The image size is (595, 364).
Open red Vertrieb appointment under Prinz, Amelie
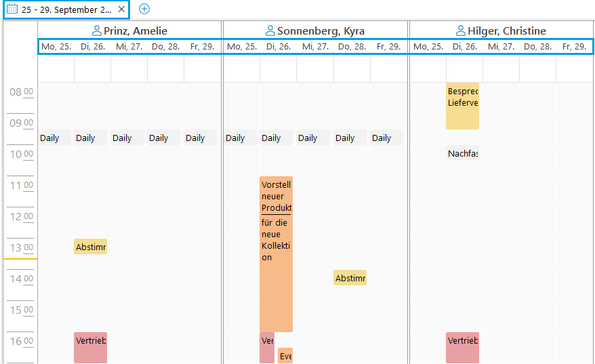(90, 347)
